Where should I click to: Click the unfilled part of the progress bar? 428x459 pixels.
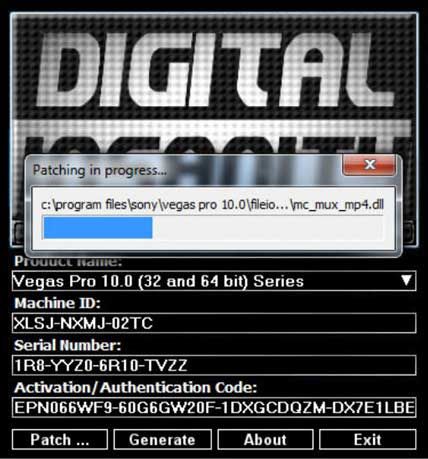coord(267,228)
